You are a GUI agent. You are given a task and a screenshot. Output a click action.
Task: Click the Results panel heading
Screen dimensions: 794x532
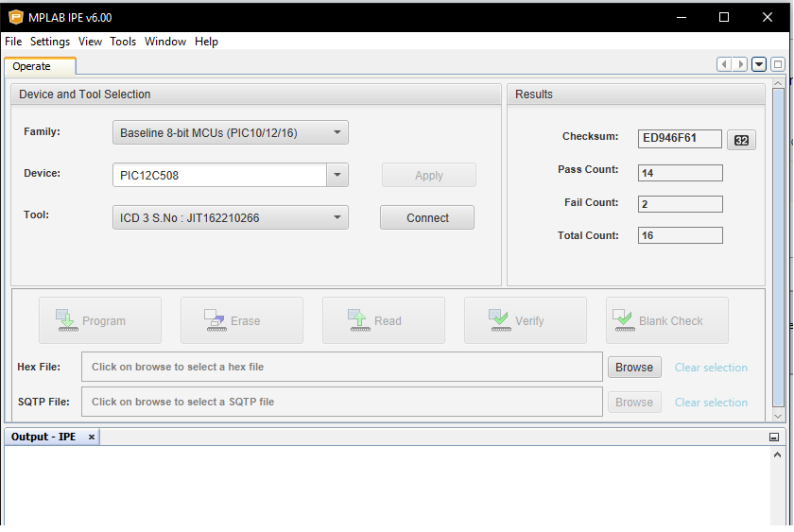[x=534, y=94]
